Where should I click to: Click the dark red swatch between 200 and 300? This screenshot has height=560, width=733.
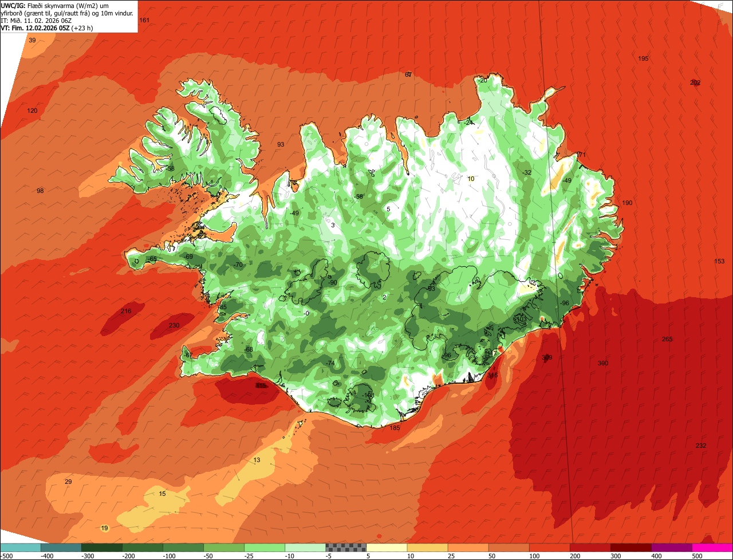click(590, 547)
